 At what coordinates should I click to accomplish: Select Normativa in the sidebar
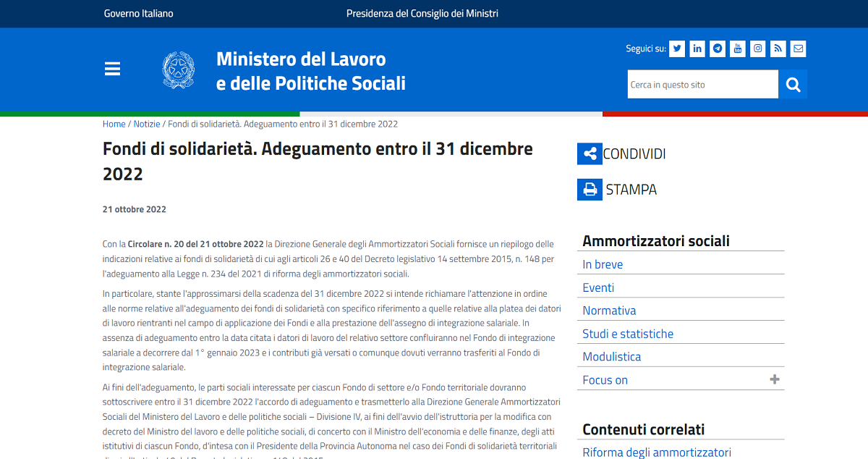click(x=610, y=311)
